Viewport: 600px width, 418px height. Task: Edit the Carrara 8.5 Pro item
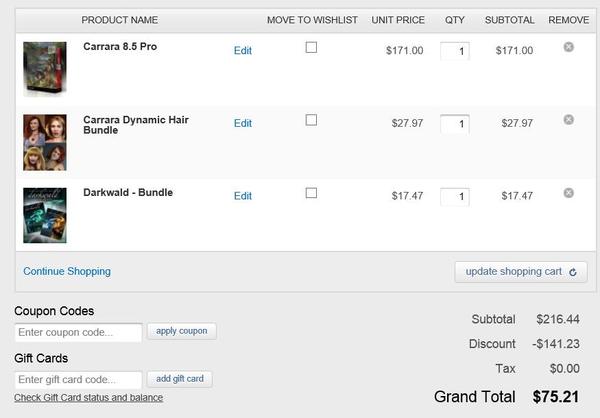243,50
